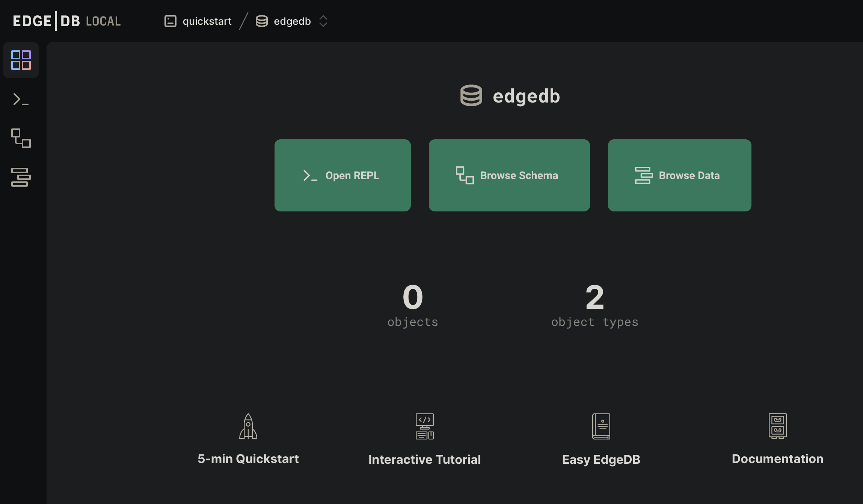
Task: Click the Browse Data button
Action: [679, 175]
